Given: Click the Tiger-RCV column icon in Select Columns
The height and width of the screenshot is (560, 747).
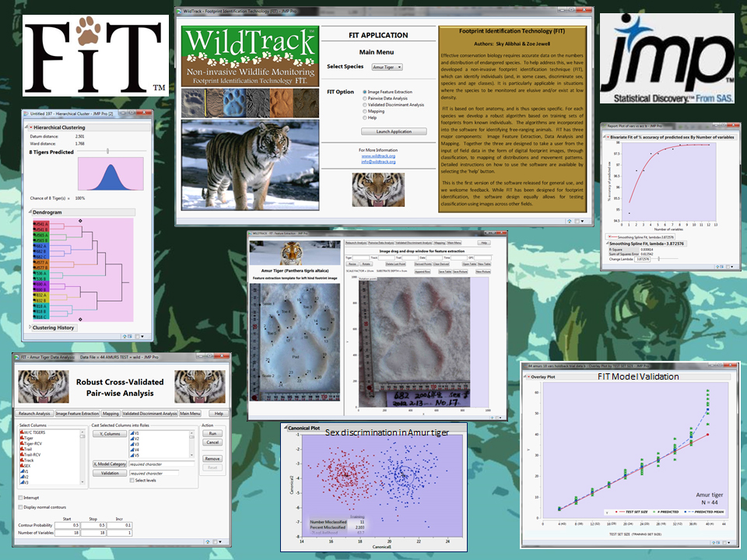Looking at the screenshot, I should 22,443.
